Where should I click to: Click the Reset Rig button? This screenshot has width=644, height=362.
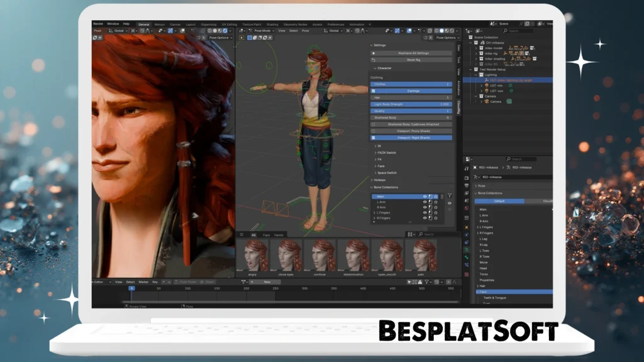click(x=415, y=60)
